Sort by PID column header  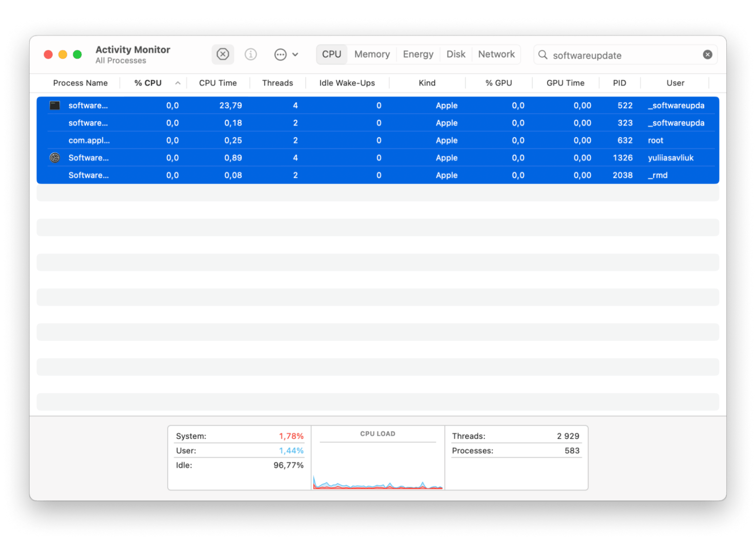click(x=619, y=83)
